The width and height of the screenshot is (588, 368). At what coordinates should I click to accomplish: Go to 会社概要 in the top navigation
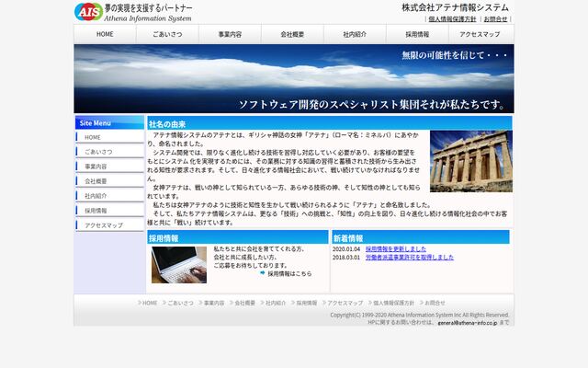point(292,34)
